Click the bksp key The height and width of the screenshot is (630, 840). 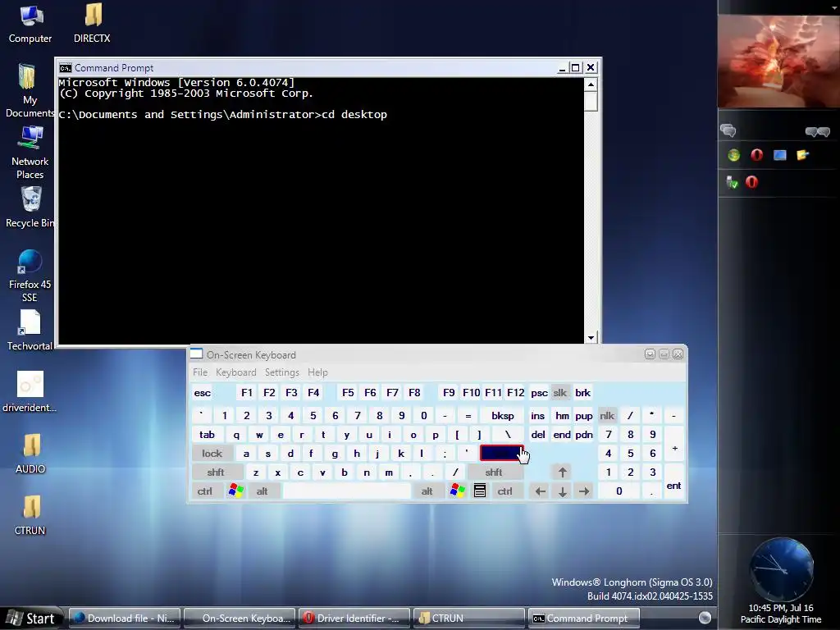click(503, 416)
